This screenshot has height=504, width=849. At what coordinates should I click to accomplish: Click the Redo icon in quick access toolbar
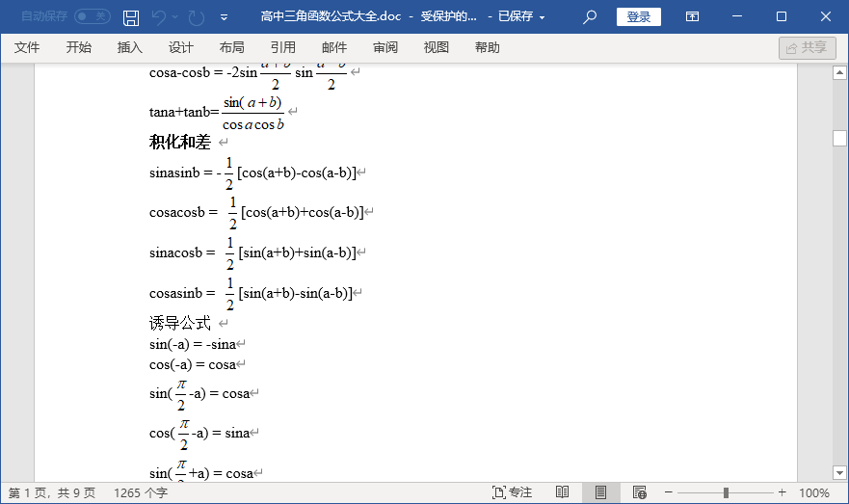pos(197,17)
